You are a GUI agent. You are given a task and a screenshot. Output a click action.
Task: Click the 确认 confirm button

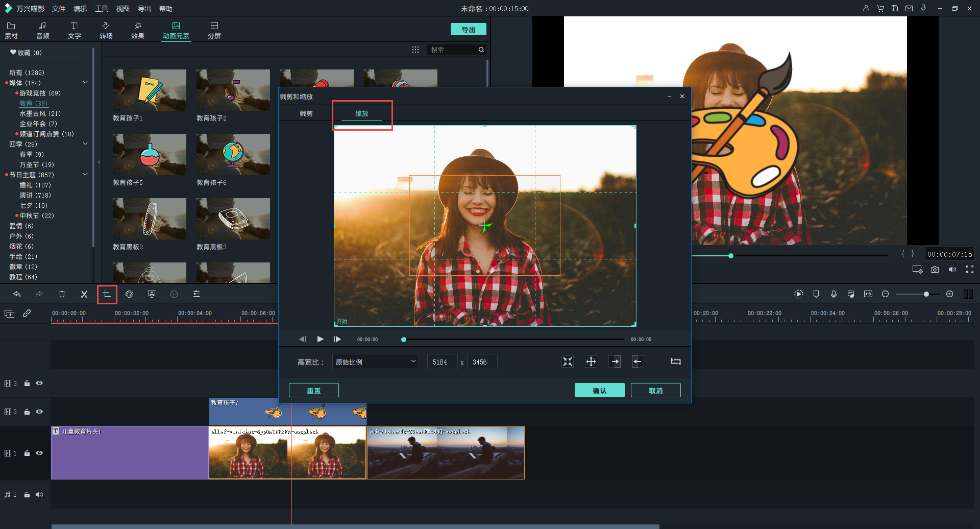599,391
